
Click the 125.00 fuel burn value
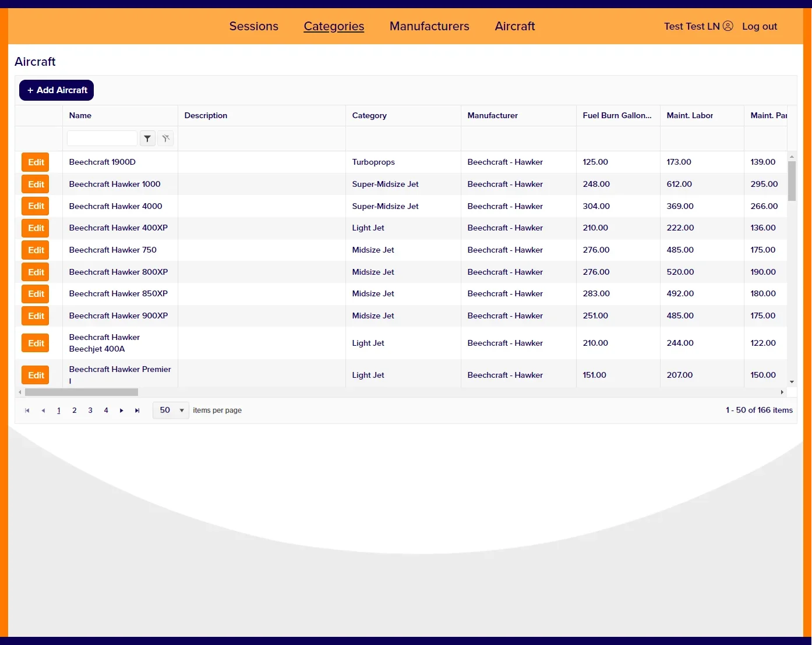pyautogui.click(x=595, y=162)
